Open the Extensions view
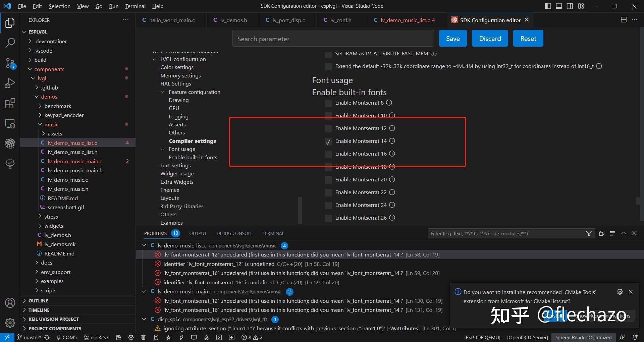644x342 pixels. pos(10,103)
